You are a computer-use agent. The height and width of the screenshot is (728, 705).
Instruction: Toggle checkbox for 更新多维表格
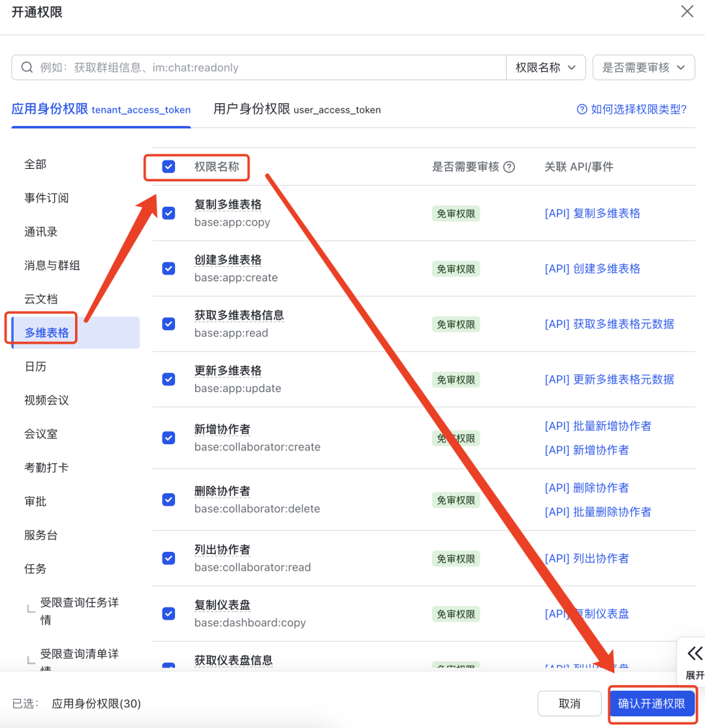168,379
